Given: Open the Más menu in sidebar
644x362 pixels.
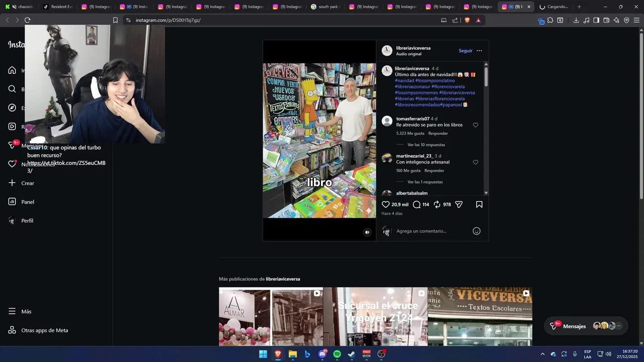Looking at the screenshot, I should 20,312.
